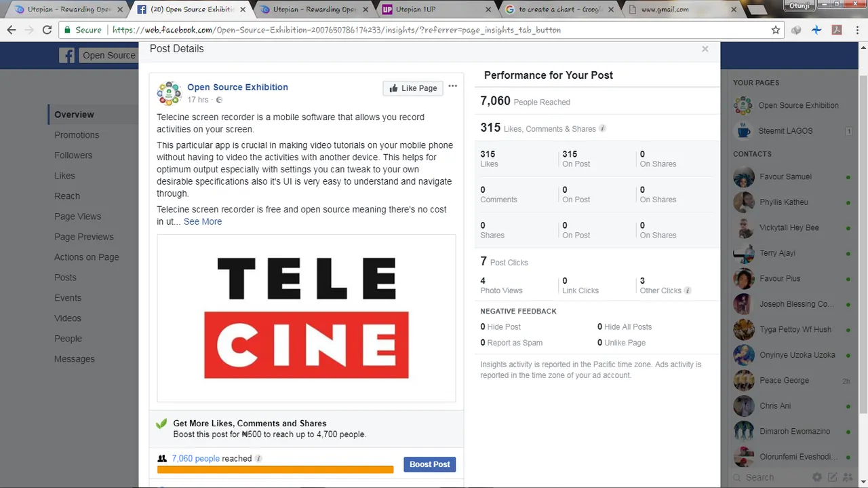Open Page Previews in Insights sidebar
Viewport: 868px width, 488px height.
pos(84,237)
